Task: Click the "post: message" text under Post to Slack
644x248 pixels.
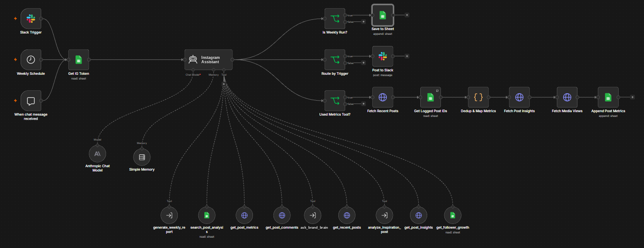Action: click(383, 75)
